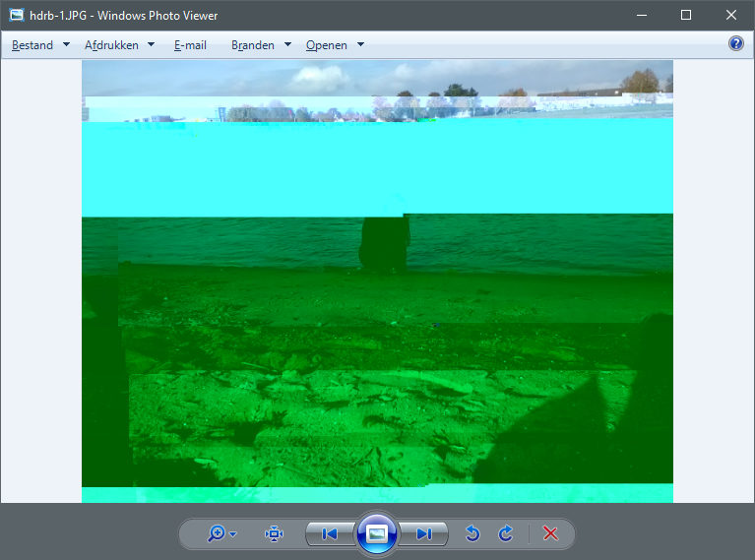Open the Branden menu
This screenshot has width=755, height=560.
point(253,45)
